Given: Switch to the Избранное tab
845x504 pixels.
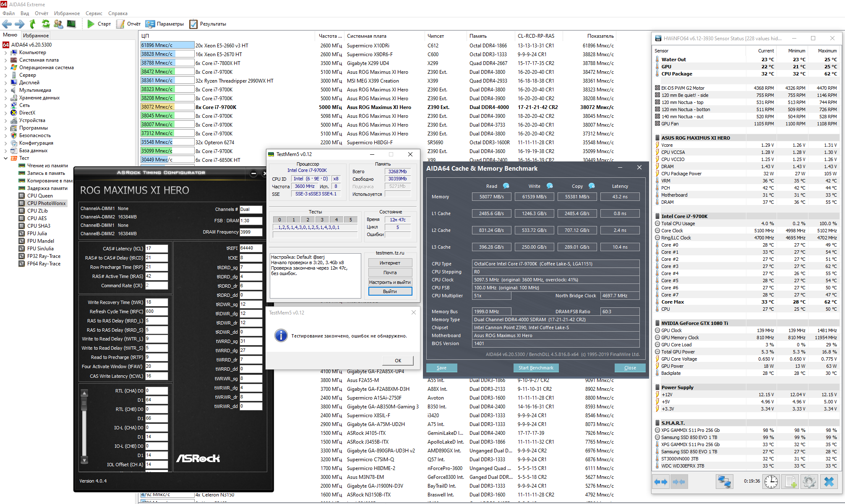Looking at the screenshot, I should click(36, 36).
